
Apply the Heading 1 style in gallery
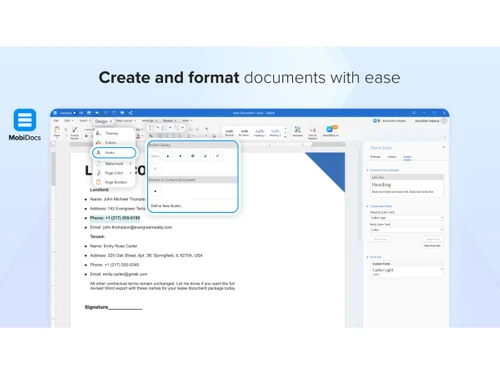pos(260,132)
